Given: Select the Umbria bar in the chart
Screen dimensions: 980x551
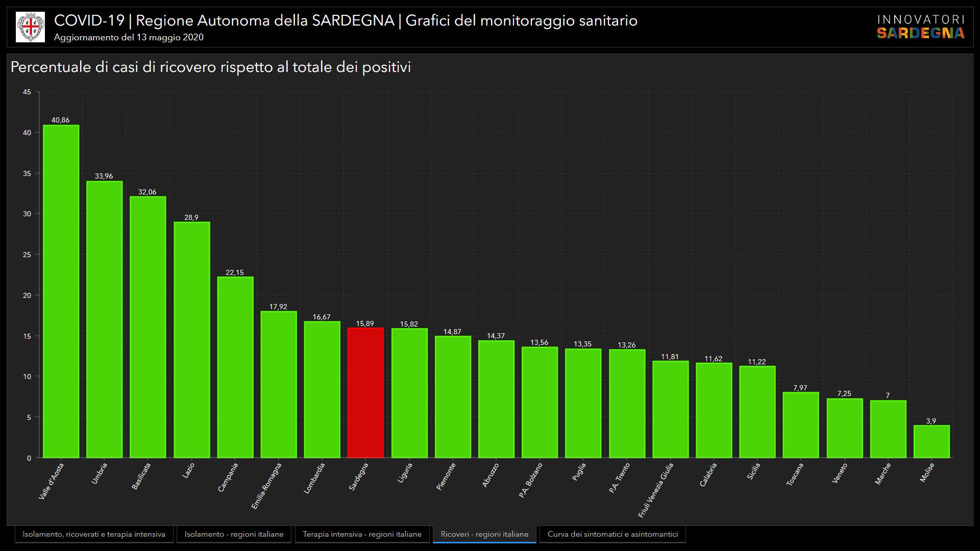Looking at the screenshot, I should pyautogui.click(x=104, y=319).
